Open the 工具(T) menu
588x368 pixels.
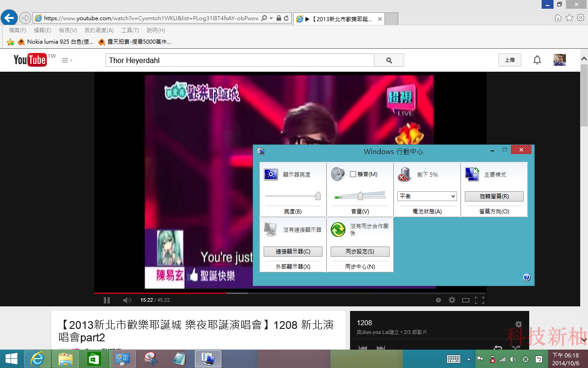coord(130,30)
